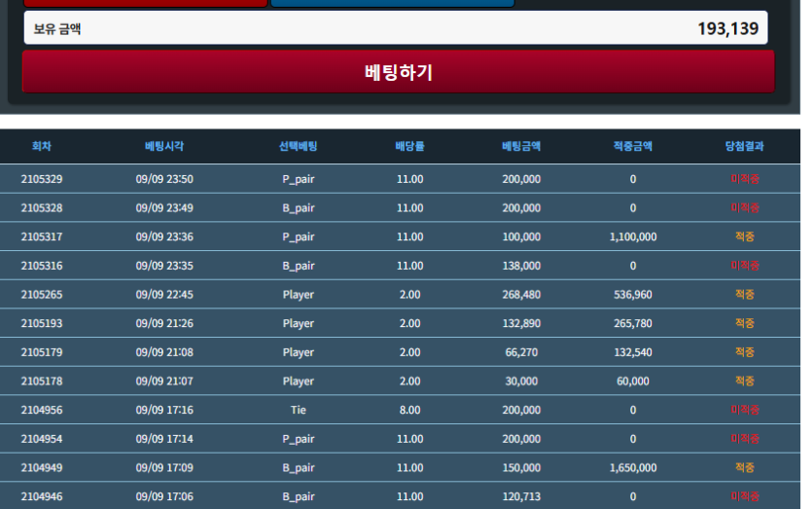The image size is (812, 509).
Task: Select the 보유 금액 balance field
Action: click(x=396, y=28)
